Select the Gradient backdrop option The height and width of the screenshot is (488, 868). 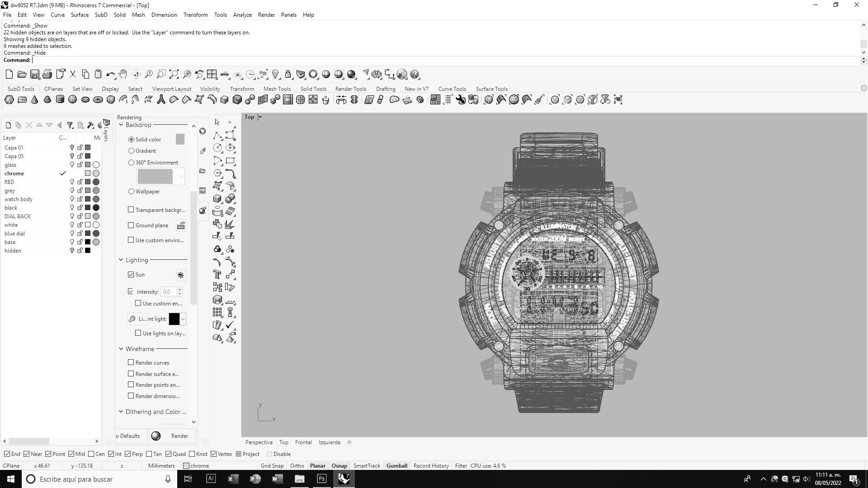[132, 151]
